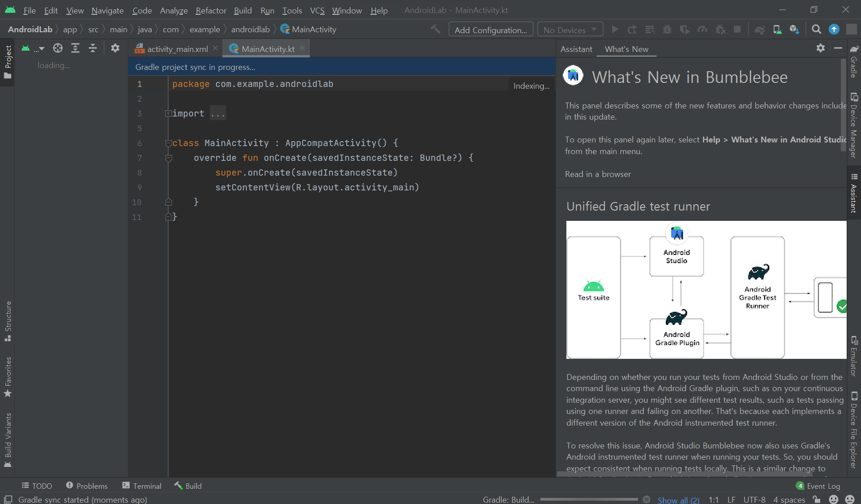
Task: Click the Gradle build progress bar
Action: coord(589,500)
